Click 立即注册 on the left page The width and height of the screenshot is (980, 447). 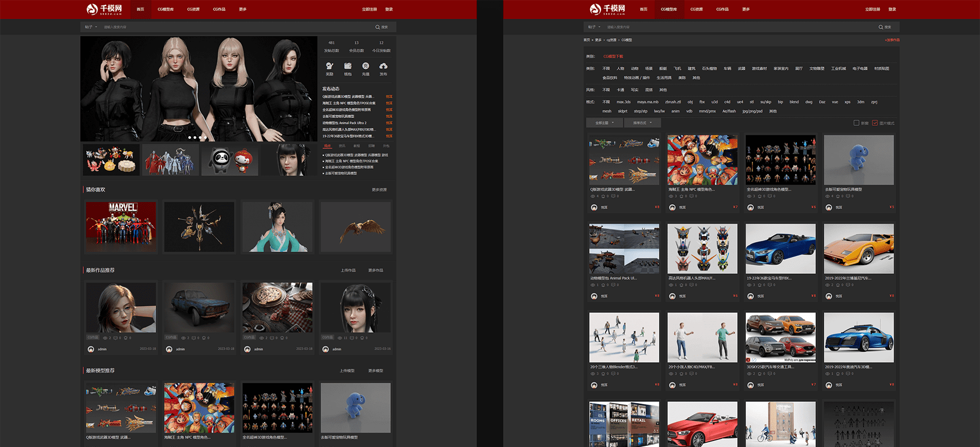coord(369,9)
